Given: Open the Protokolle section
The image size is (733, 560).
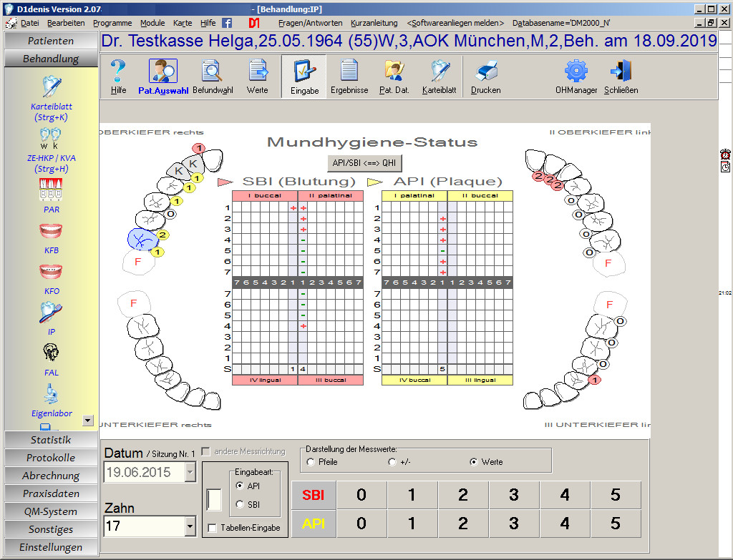Looking at the screenshot, I should click(x=51, y=458).
